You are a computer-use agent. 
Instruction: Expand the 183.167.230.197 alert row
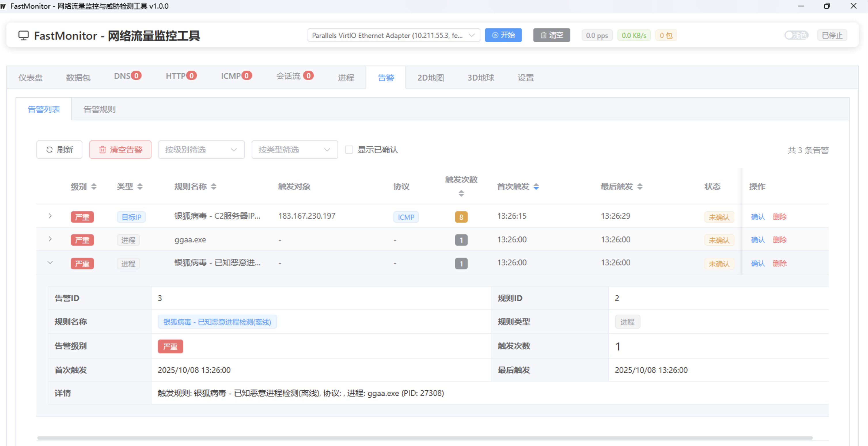tap(50, 216)
